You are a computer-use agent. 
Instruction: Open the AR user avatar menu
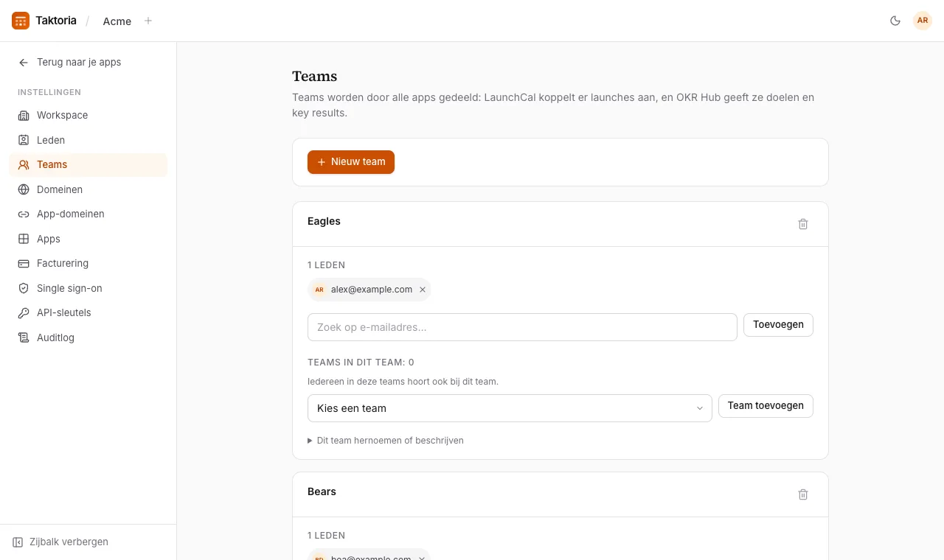click(x=923, y=21)
